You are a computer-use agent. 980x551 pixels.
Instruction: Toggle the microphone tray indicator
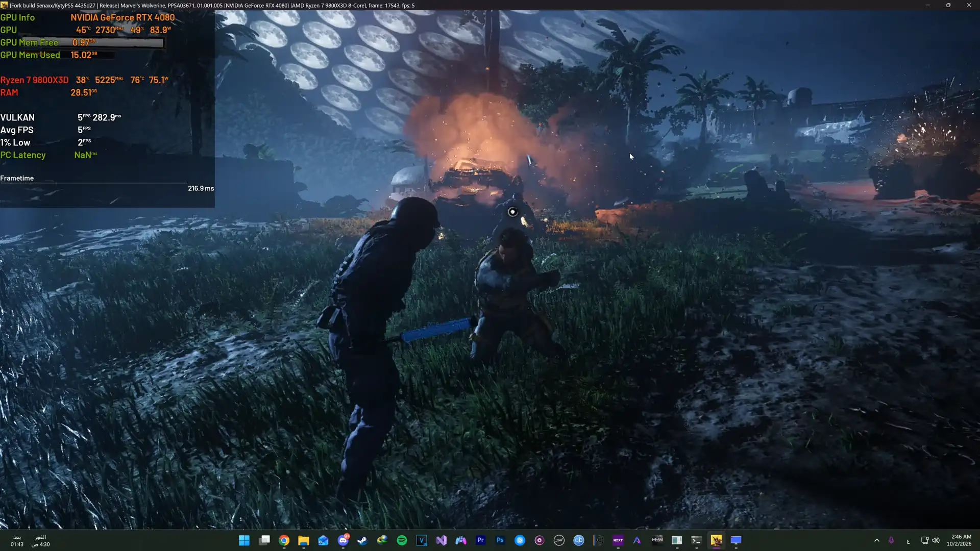point(891,540)
